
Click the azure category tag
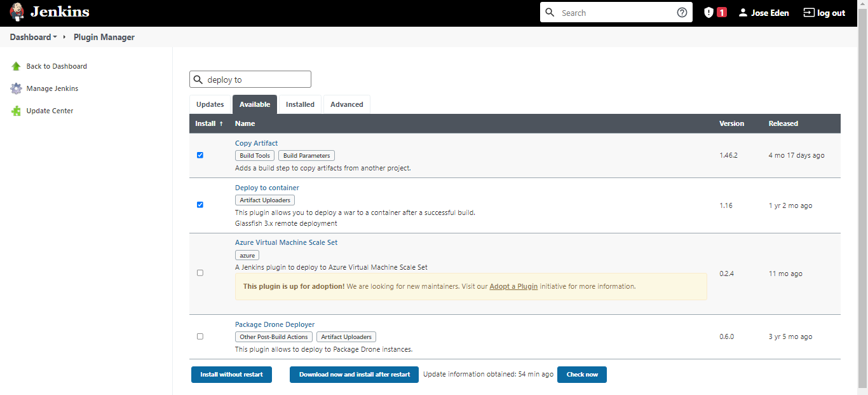pyautogui.click(x=247, y=255)
